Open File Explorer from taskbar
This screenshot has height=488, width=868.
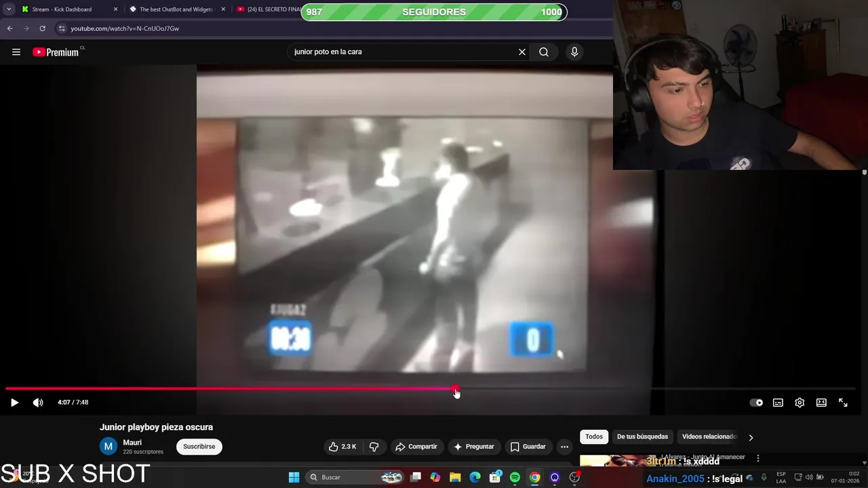point(455,478)
